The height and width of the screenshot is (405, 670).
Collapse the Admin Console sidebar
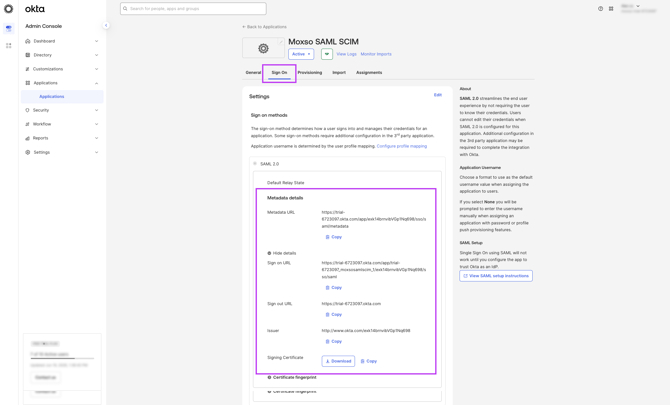106,26
